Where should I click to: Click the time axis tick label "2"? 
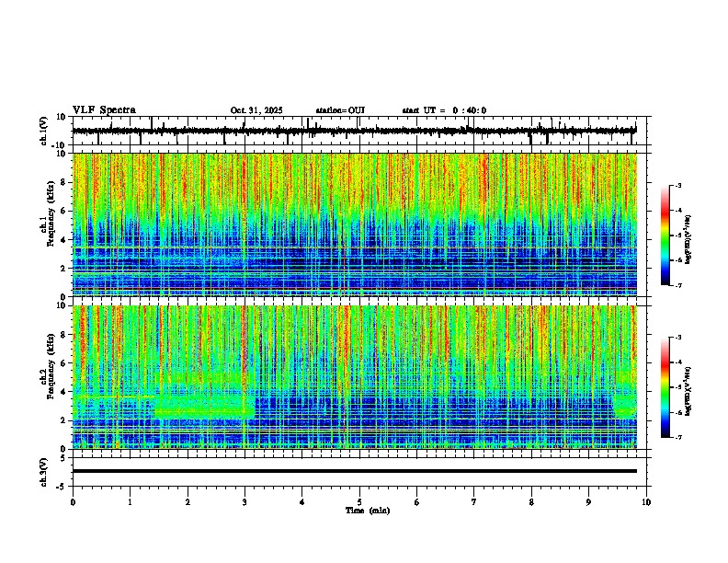(188, 502)
